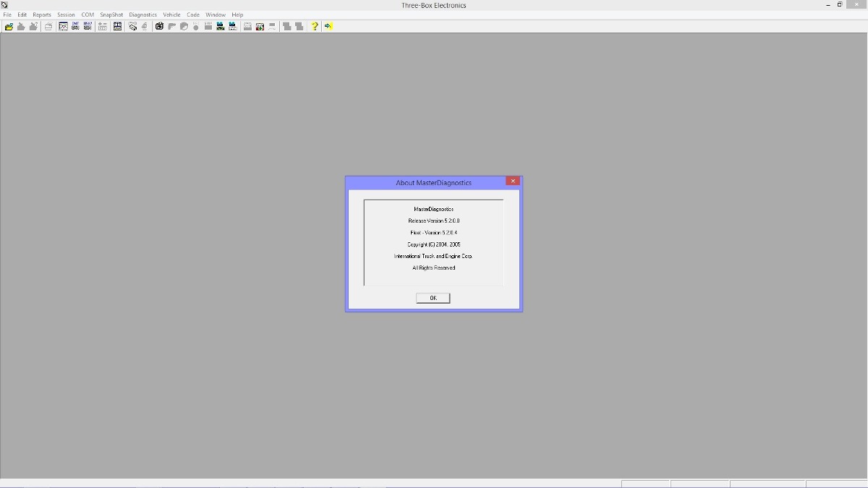This screenshot has height=488, width=868.
Task: Open the Reports menu
Action: pyautogui.click(x=42, y=14)
